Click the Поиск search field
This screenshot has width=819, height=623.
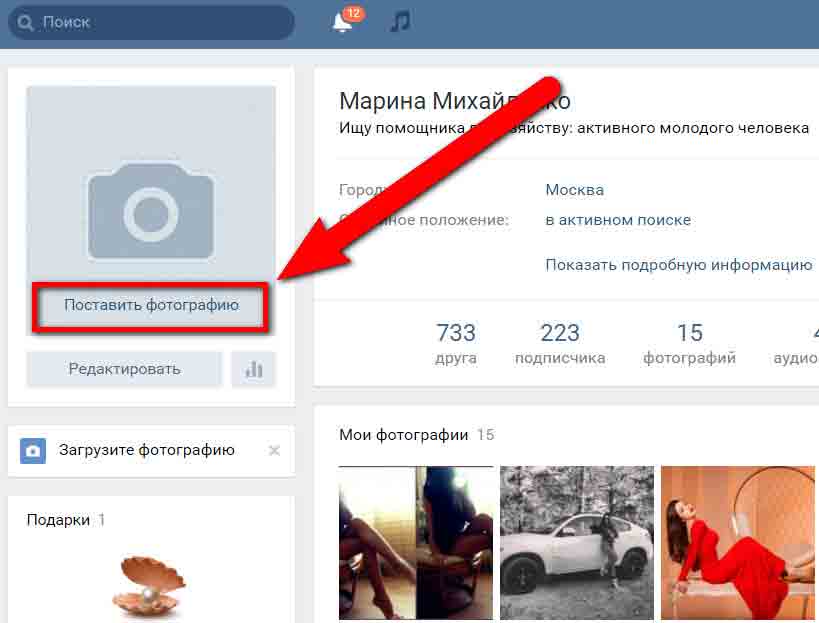tap(160, 22)
